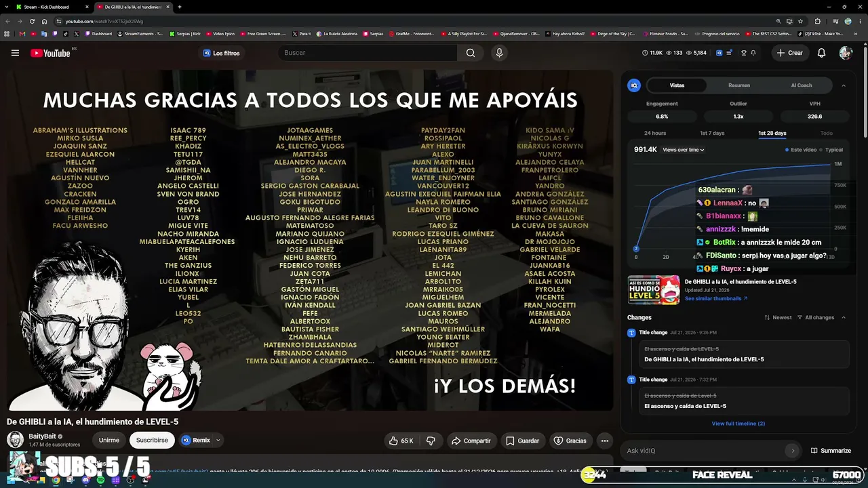Open the Views over time dropdown
The width and height of the screenshot is (868, 488).
point(683,150)
